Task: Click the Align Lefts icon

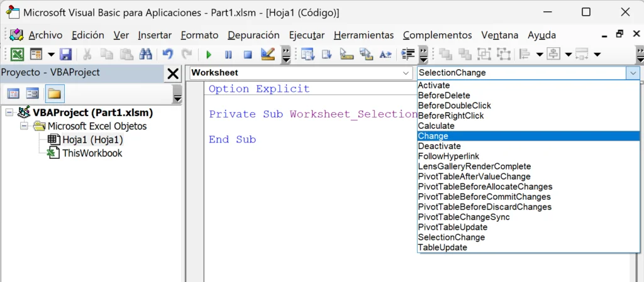Action: point(525,54)
